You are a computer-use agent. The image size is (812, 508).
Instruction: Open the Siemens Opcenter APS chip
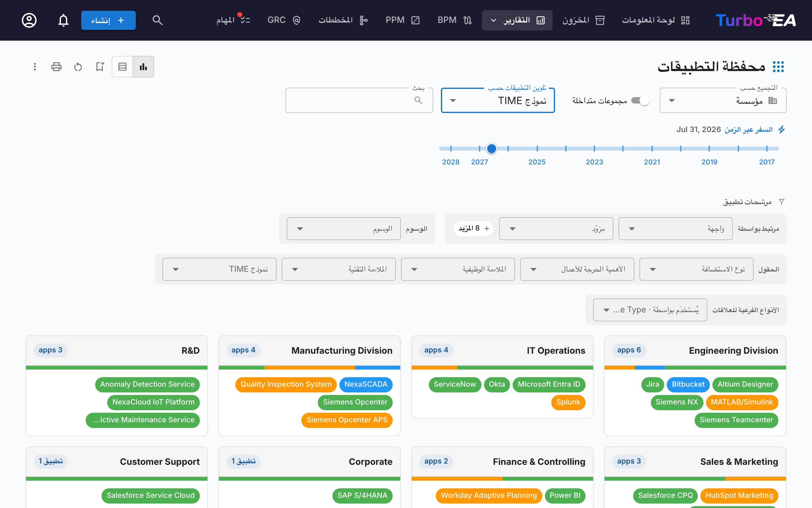point(347,420)
